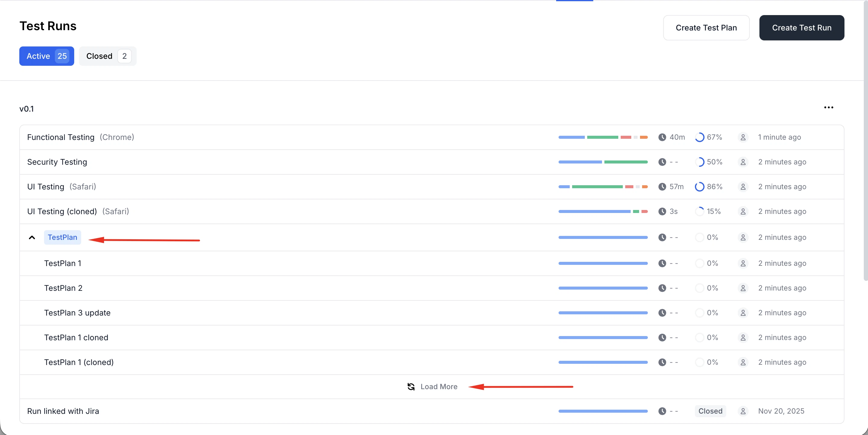The image size is (868, 435).
Task: Collapse the TestPlan group using its chevron
Action: [32, 237]
